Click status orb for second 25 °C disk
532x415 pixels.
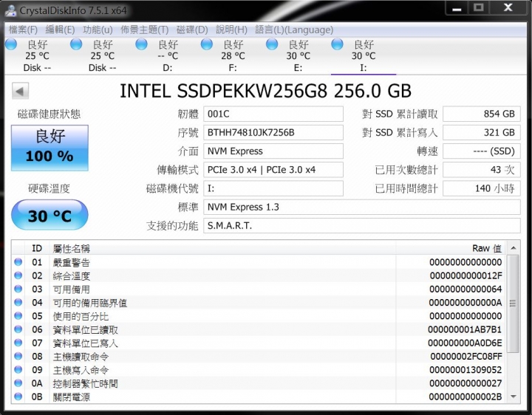tap(76, 44)
